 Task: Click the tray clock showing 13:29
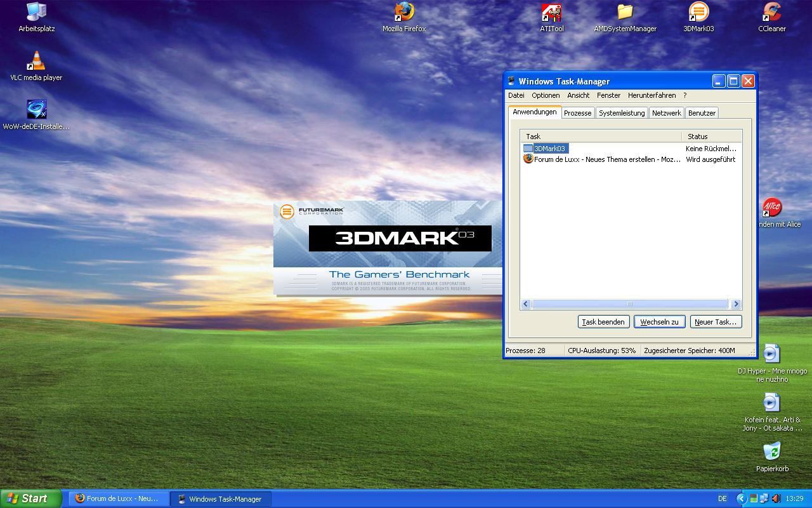[794, 498]
